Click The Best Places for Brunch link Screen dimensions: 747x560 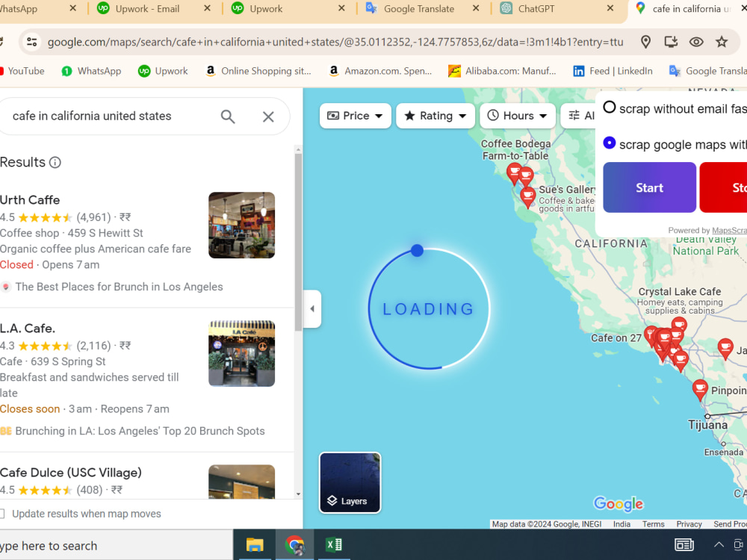(119, 287)
